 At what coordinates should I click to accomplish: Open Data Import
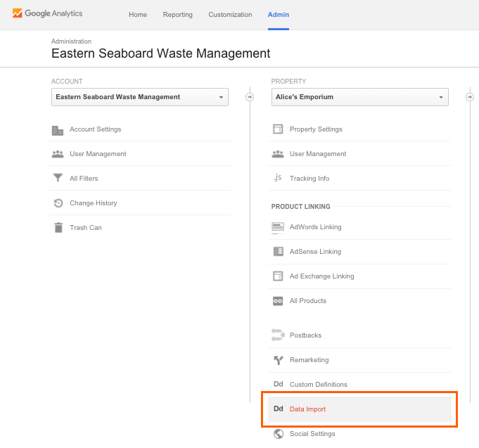pyautogui.click(x=359, y=409)
